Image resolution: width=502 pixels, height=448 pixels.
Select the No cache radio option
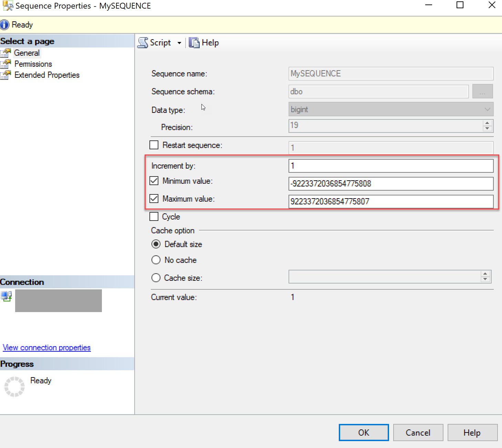coord(156,260)
